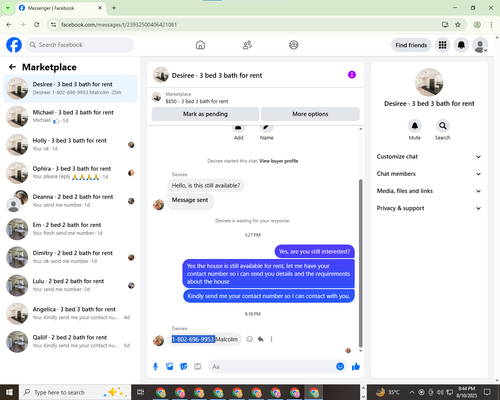The width and height of the screenshot is (500, 400).
Task: React to Desiree's phone number message
Action: point(249,339)
